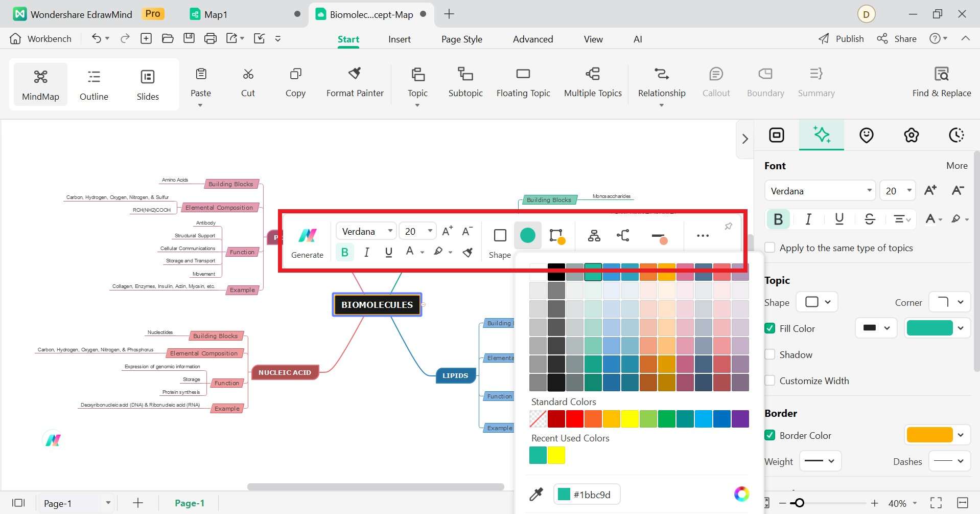The height and width of the screenshot is (514, 980).
Task: Click the border color icon in floating toolbar
Action: [x=556, y=236]
